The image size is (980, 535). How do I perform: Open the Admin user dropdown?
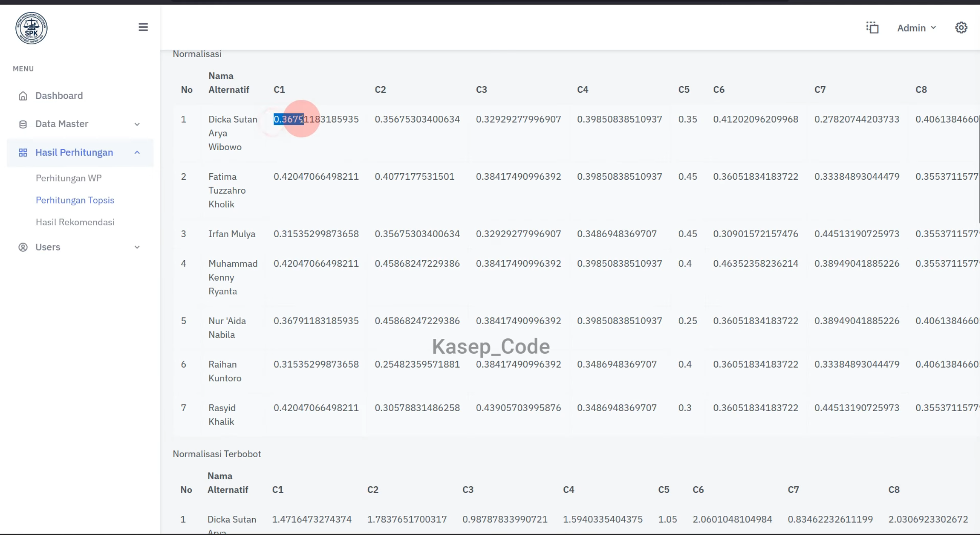coord(916,28)
